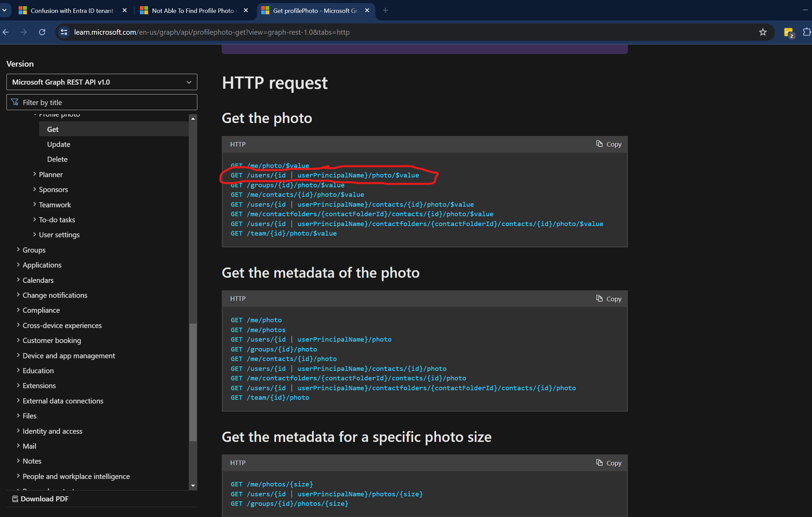Viewport: 812px width, 517px height.
Task: Click the filter icon in the title filter
Action: coord(15,102)
